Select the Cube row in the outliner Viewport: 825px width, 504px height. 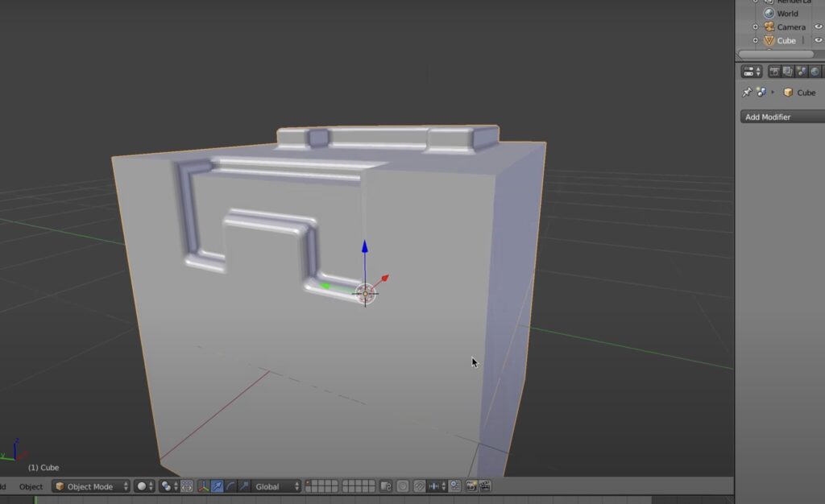(x=788, y=40)
